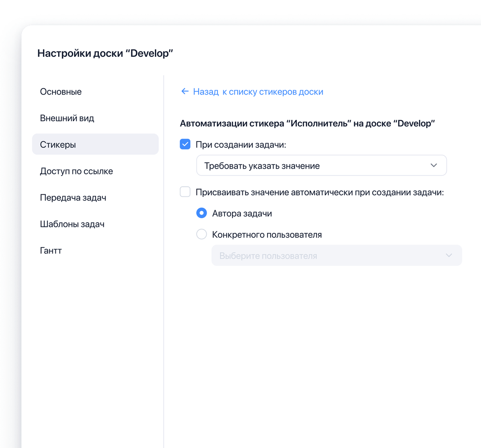Open the "Шаблоны задач" section

(x=72, y=224)
